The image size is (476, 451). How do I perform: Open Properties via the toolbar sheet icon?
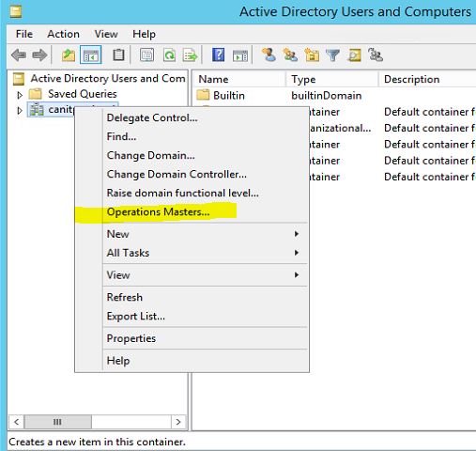coord(146,55)
